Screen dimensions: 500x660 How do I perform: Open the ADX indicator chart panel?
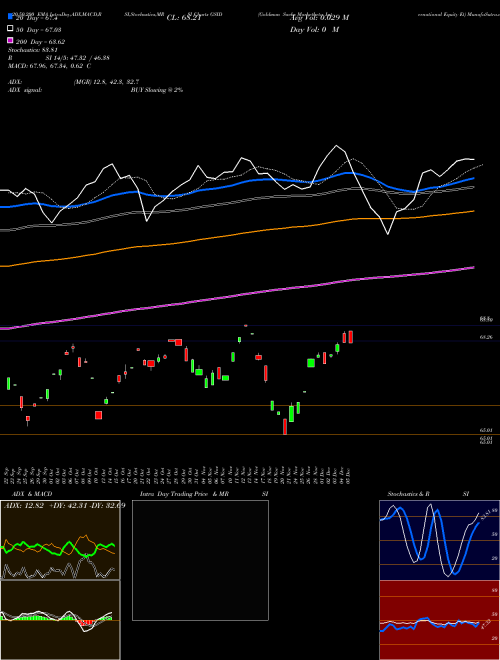click(60, 540)
